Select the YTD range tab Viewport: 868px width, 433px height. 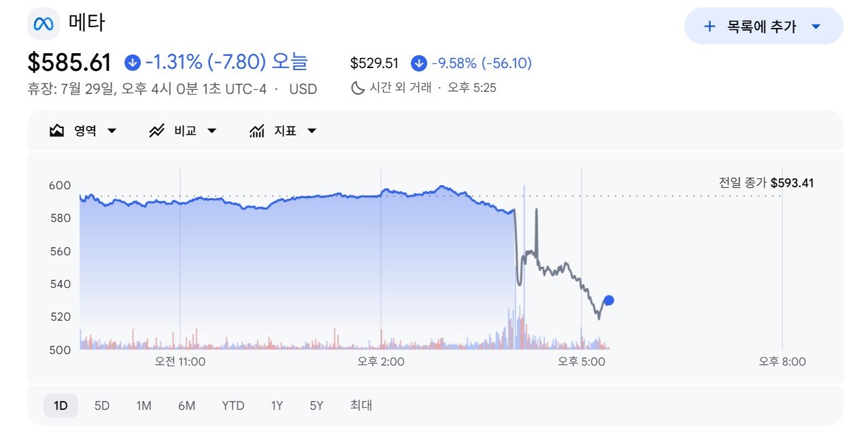point(233,406)
